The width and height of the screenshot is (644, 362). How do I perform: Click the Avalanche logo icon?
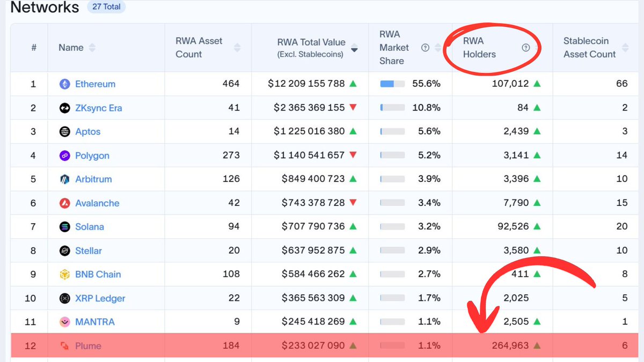pos(65,203)
